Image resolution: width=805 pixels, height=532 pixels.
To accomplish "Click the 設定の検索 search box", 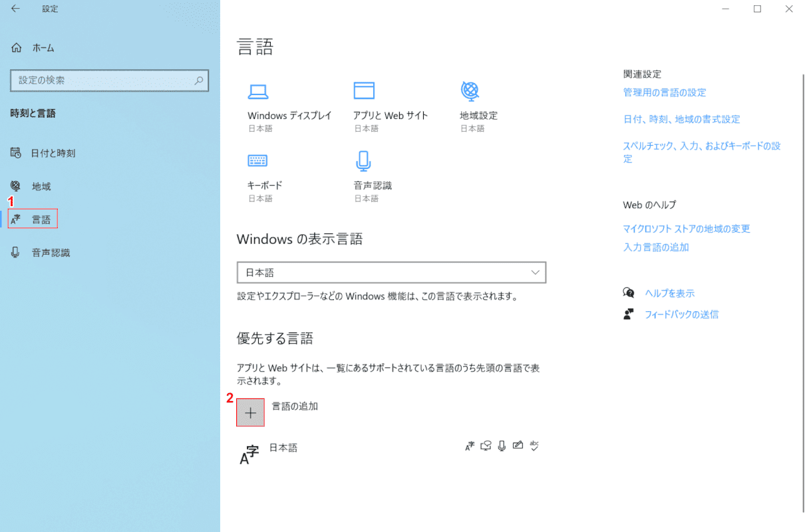I will [x=110, y=80].
